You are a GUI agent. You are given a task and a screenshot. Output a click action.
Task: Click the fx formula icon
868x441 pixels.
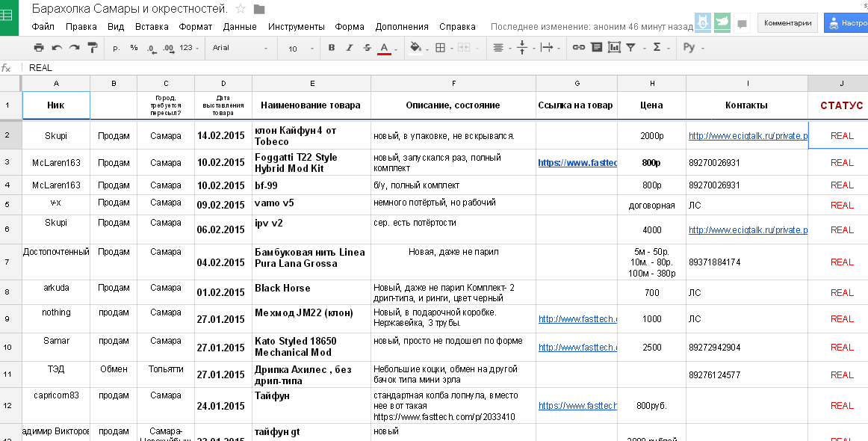pyautogui.click(x=6, y=67)
